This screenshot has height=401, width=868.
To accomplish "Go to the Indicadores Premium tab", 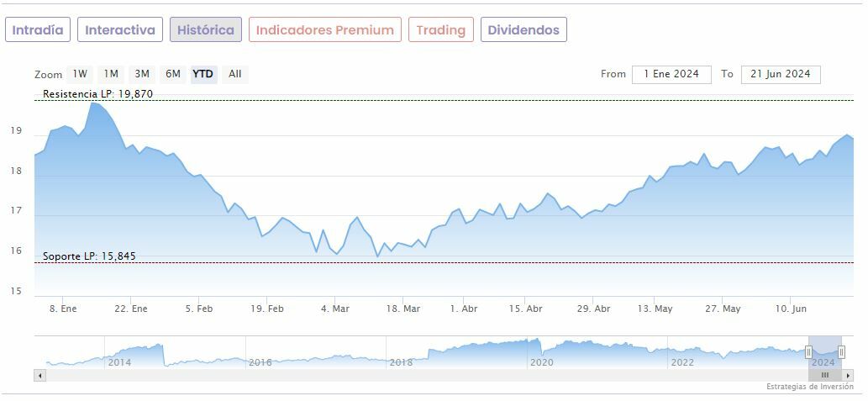I will [x=325, y=30].
